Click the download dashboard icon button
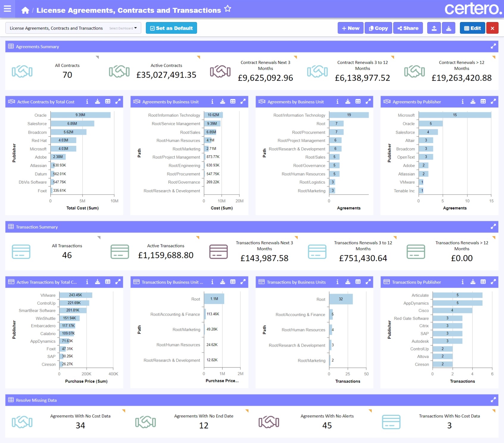The height and width of the screenshot is (443, 504). tap(449, 28)
